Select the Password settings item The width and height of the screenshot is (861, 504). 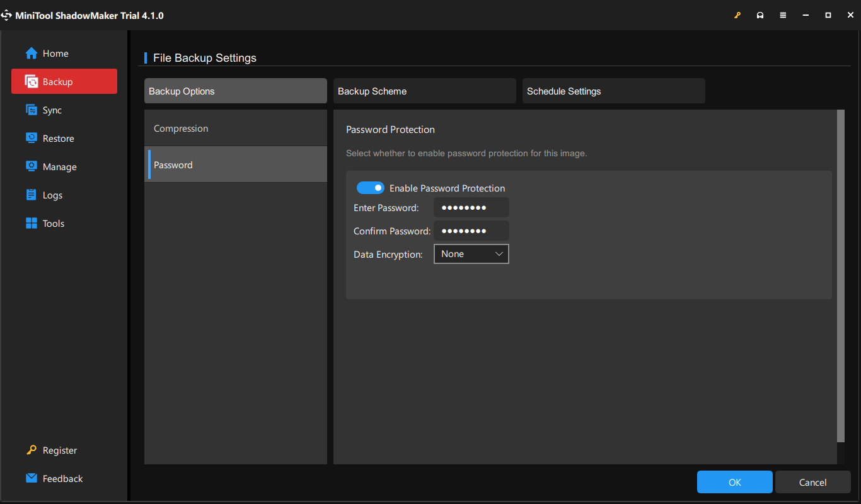coord(236,164)
